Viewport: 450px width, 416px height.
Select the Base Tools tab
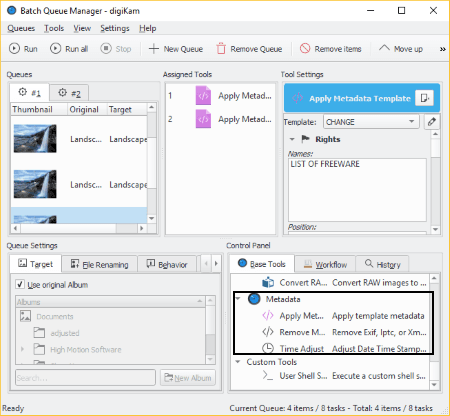(262, 264)
